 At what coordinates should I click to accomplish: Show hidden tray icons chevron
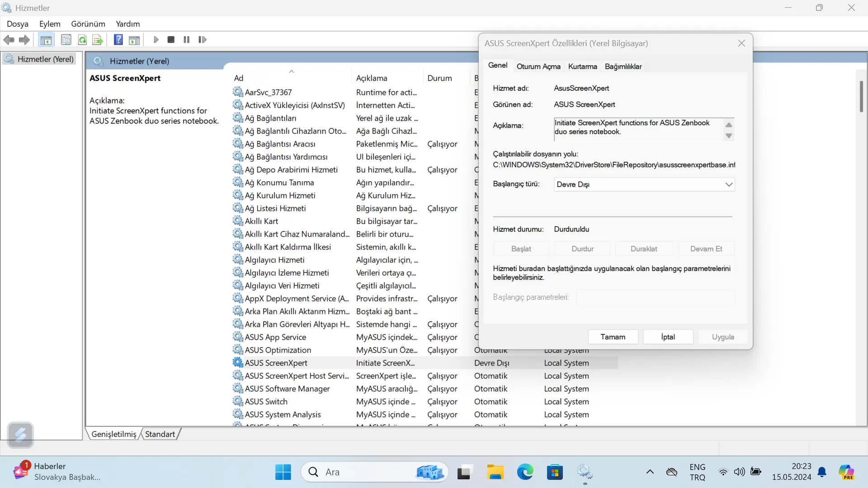[650, 472]
